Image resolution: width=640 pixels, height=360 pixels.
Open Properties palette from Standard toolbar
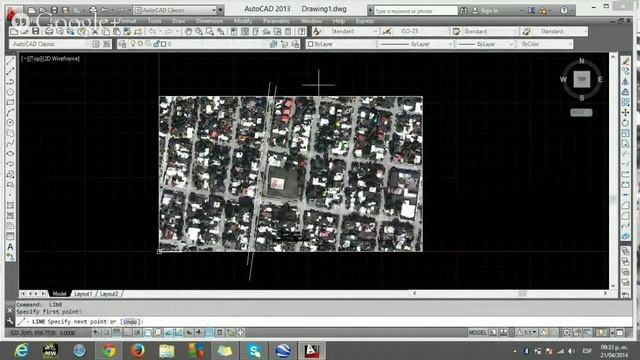pyautogui.click(x=234, y=31)
